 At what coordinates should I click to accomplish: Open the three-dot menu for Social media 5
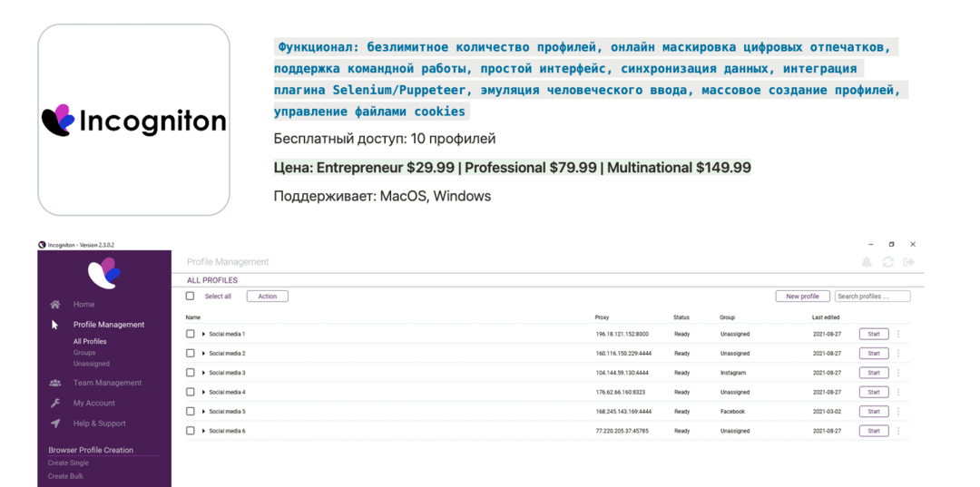898,412
